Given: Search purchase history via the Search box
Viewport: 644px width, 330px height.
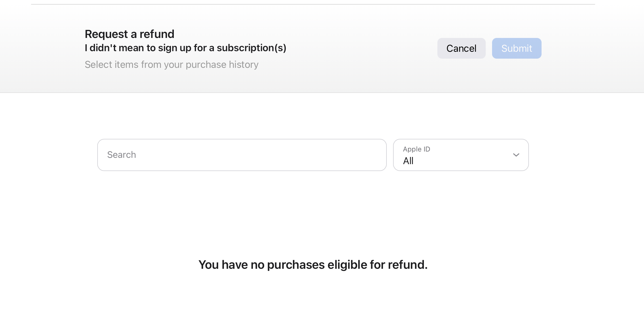Looking at the screenshot, I should (x=242, y=155).
